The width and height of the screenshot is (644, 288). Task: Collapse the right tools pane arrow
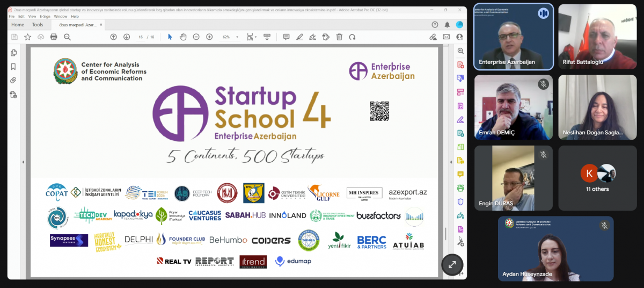(450, 162)
